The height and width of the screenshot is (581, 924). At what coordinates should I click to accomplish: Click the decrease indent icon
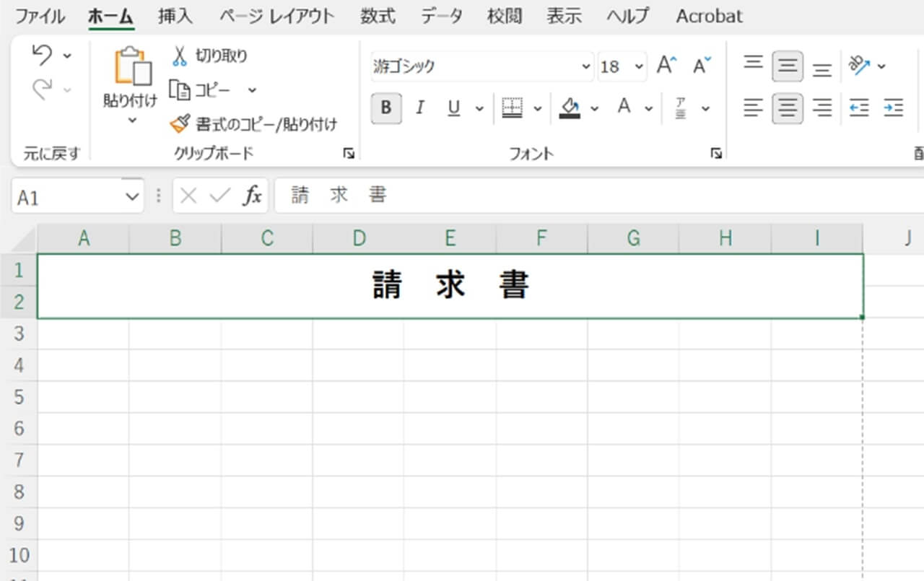coord(859,108)
